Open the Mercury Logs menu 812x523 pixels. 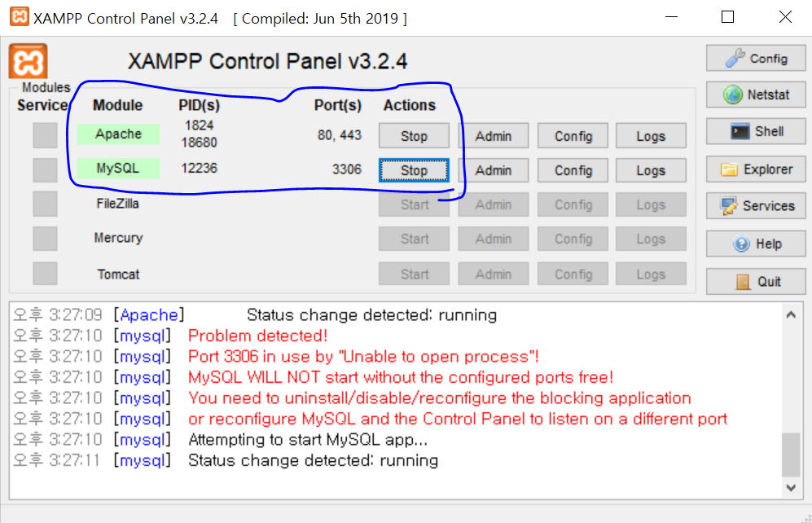pos(651,239)
